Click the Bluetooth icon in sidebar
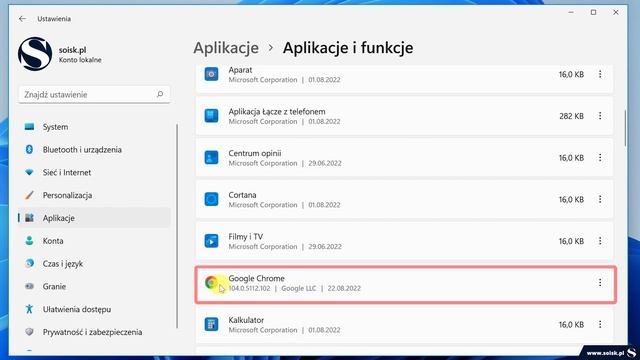 [29, 150]
